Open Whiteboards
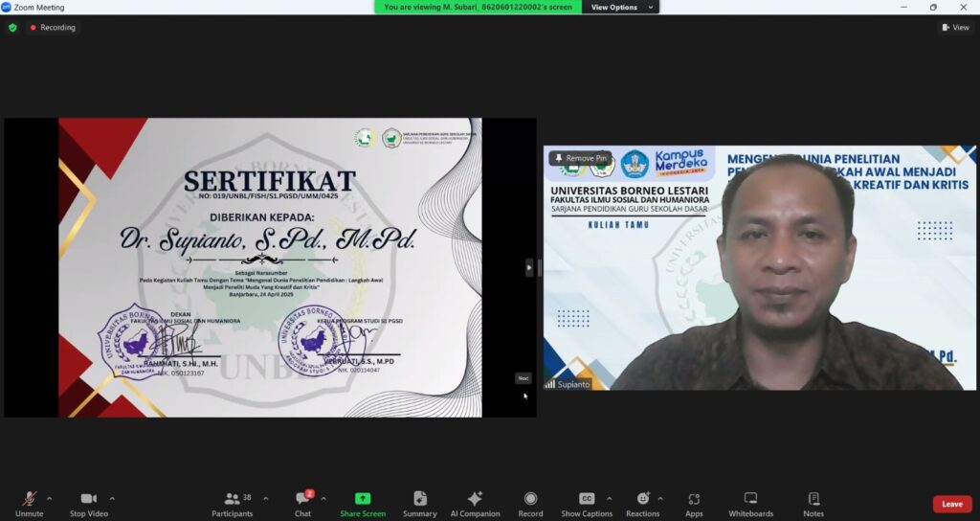The height and width of the screenshot is (521, 980). pos(750,504)
